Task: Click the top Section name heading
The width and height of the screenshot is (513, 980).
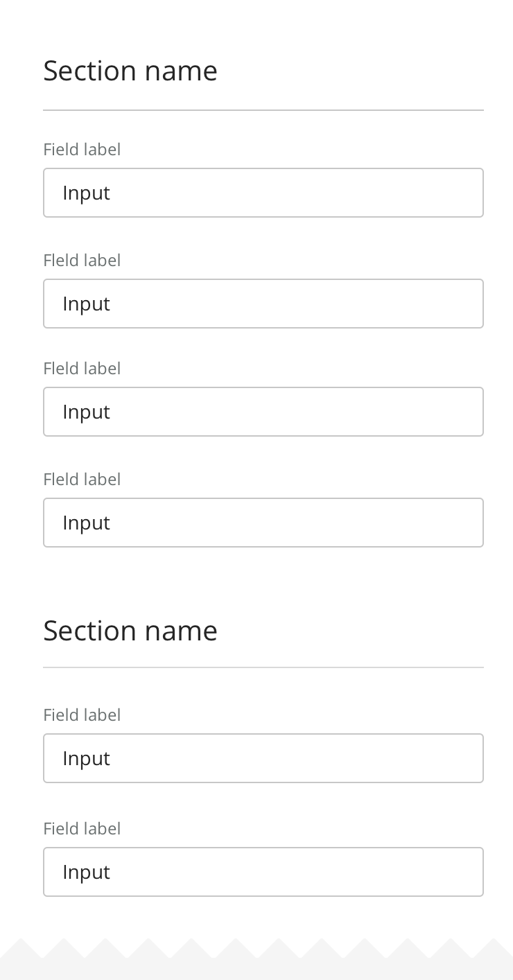Action: point(130,71)
